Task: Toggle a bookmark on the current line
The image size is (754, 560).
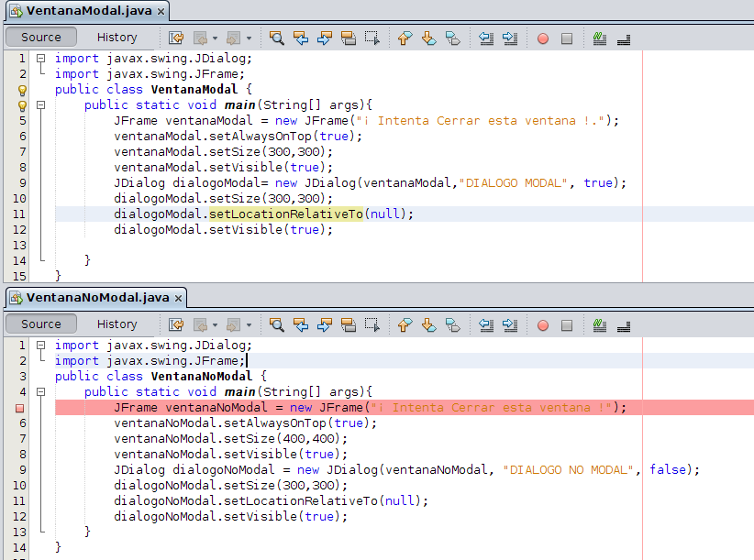Action: (451, 38)
